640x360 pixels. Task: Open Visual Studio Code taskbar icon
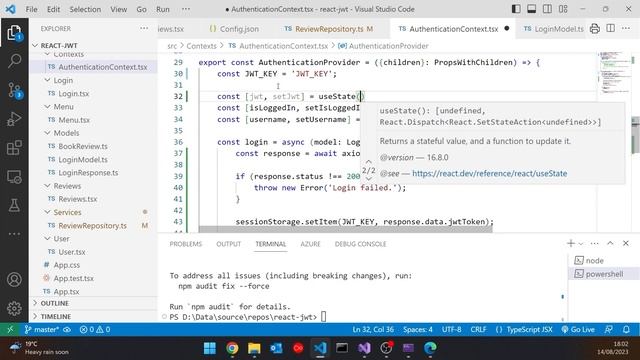320,348
